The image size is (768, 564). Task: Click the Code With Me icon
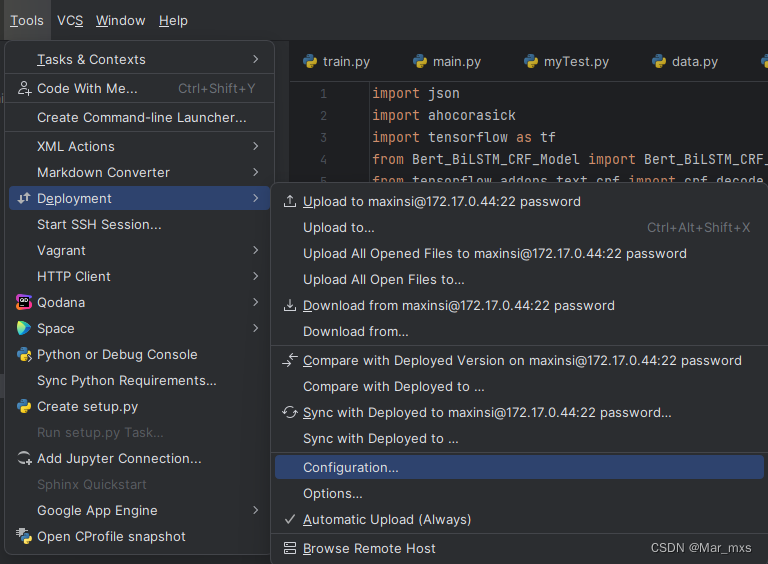pos(24,88)
